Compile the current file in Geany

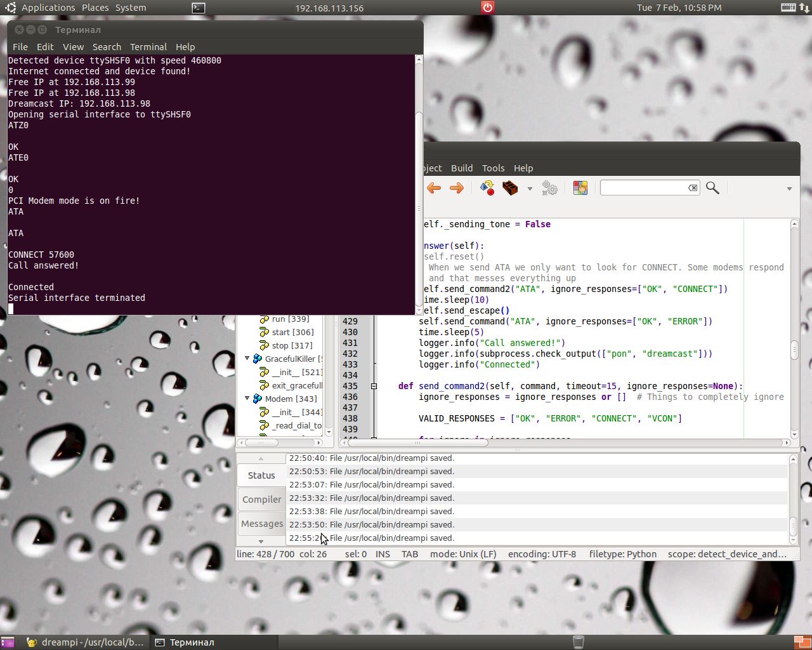[x=487, y=188]
